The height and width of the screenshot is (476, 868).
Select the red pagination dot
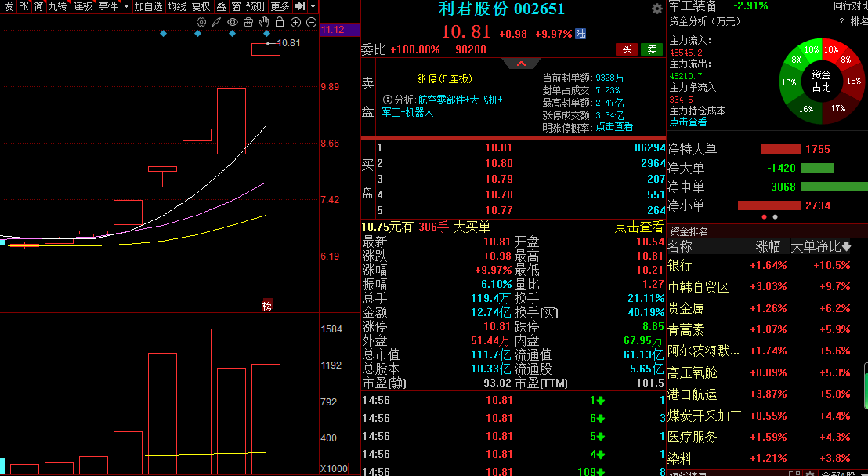click(x=765, y=217)
